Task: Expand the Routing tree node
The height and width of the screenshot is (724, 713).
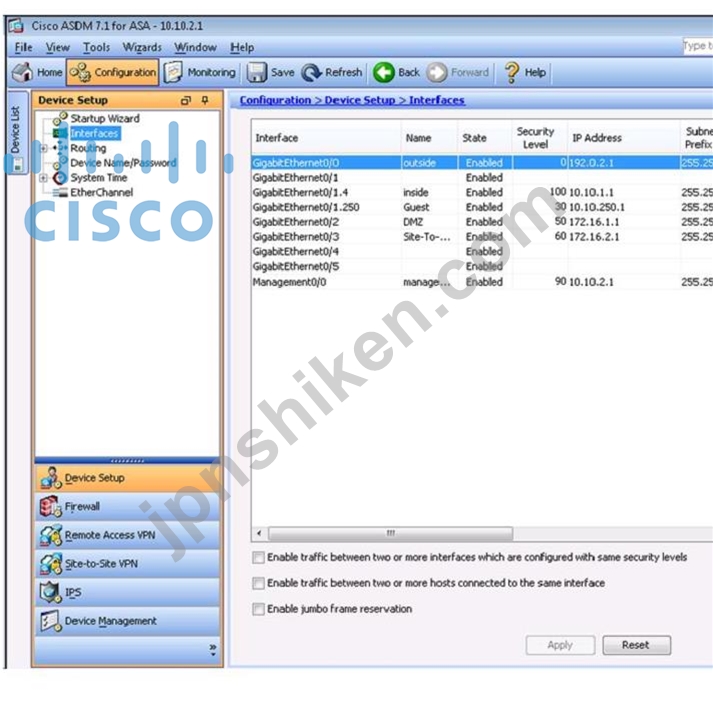Action: coord(43,148)
